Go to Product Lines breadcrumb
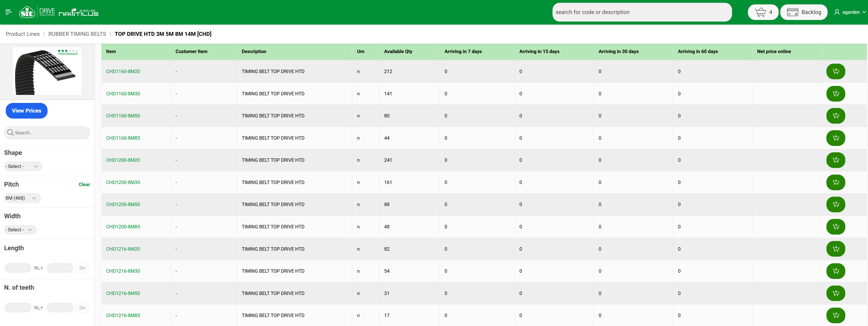Image resolution: width=868 pixels, height=326 pixels. coord(23,34)
